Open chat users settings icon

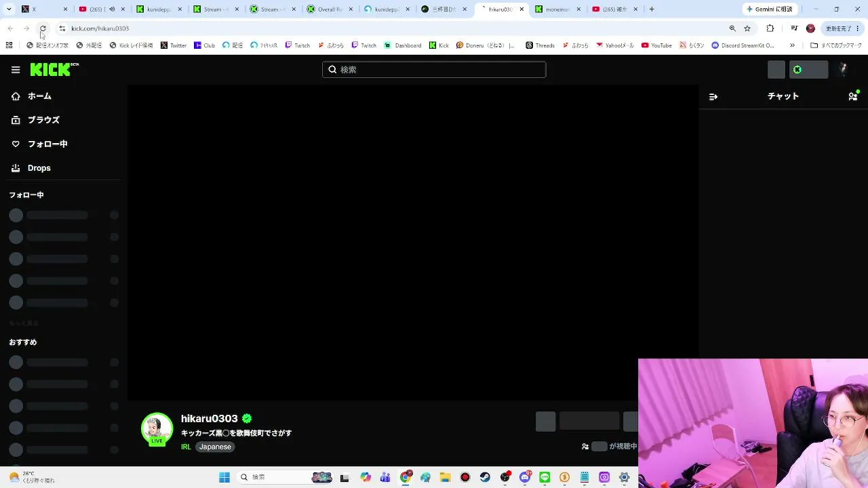[853, 96]
